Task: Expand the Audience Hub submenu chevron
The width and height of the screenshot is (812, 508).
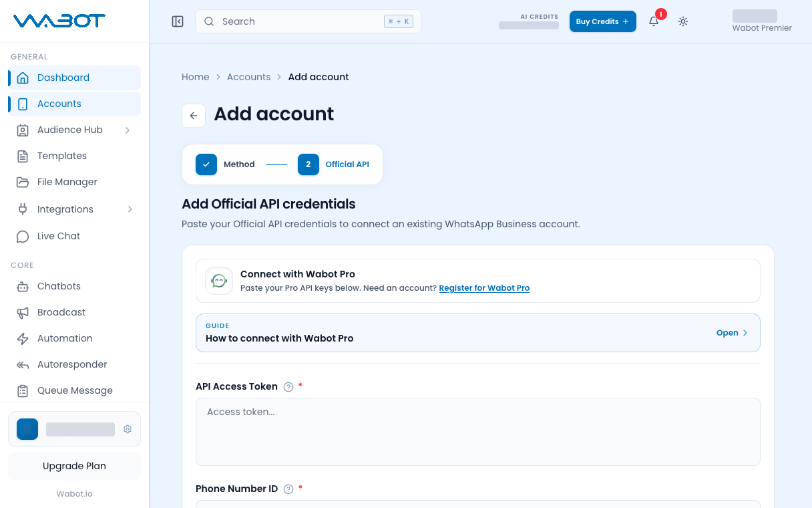Action: pos(128,130)
